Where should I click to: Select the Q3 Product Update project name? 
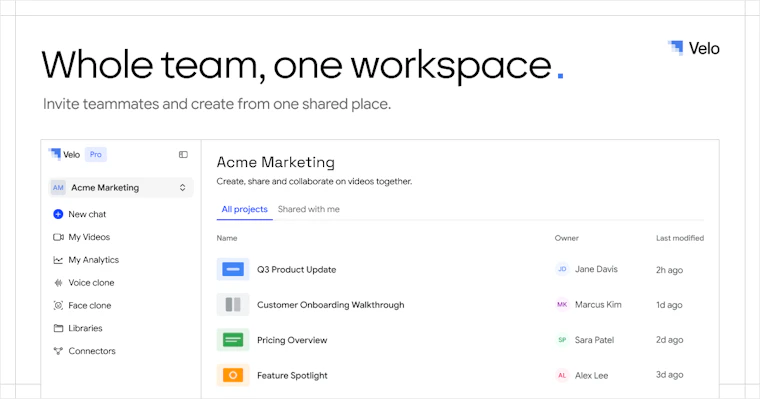[x=297, y=270]
